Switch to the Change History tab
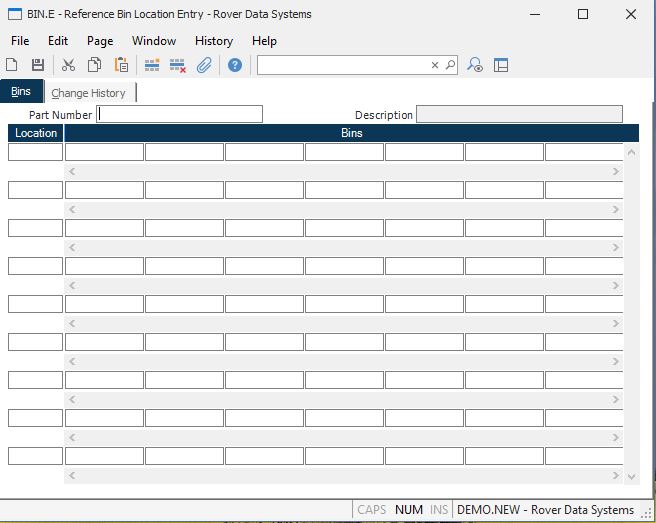656x523 pixels. [89, 93]
